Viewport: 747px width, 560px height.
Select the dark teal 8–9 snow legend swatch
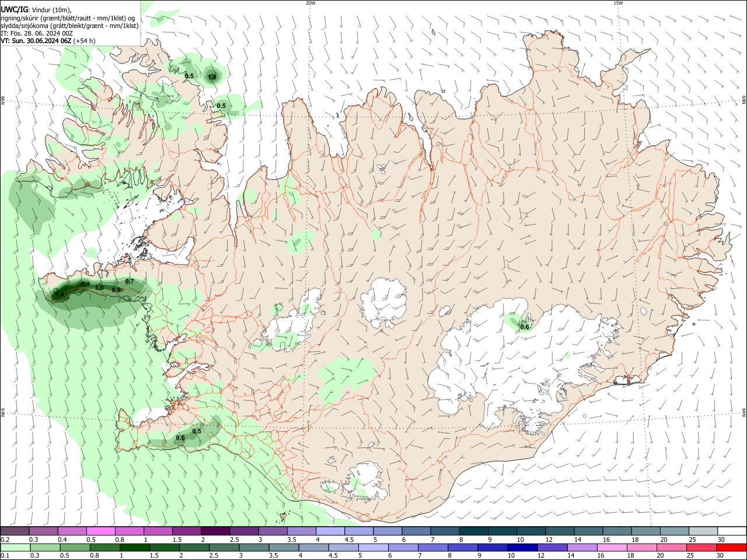pos(474,531)
